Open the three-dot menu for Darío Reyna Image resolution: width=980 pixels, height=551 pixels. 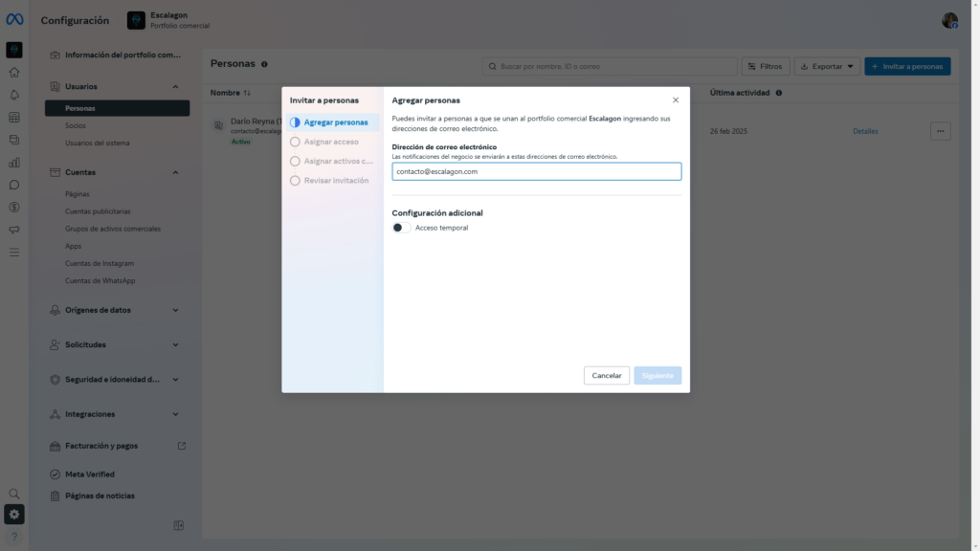click(x=940, y=131)
